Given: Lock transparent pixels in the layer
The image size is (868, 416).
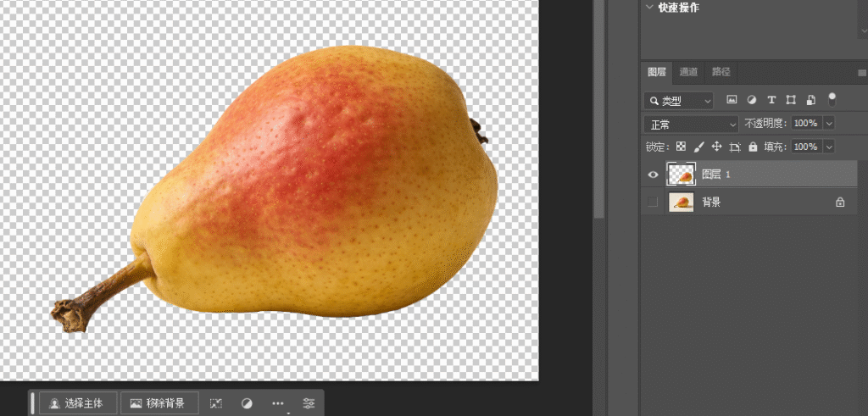Looking at the screenshot, I should [x=681, y=147].
